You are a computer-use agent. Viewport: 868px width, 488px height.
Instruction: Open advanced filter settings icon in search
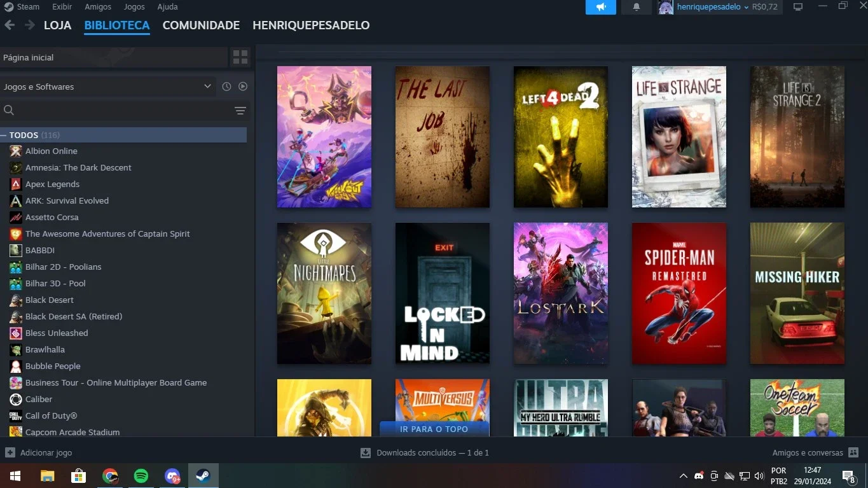(x=240, y=111)
